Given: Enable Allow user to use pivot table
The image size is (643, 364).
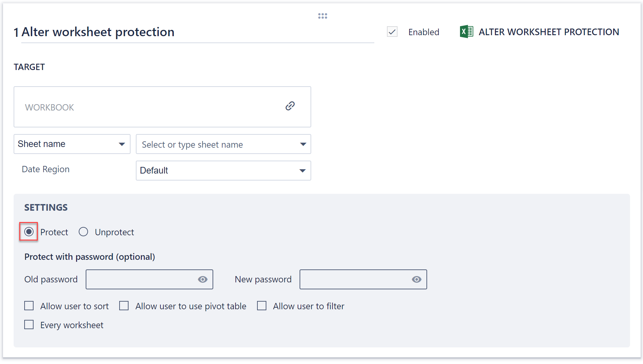Looking at the screenshot, I should 124,306.
